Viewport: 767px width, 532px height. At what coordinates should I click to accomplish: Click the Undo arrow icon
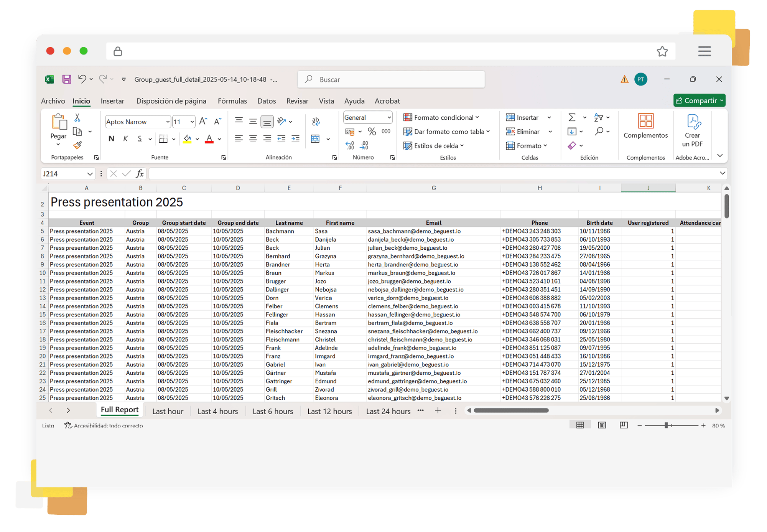82,79
